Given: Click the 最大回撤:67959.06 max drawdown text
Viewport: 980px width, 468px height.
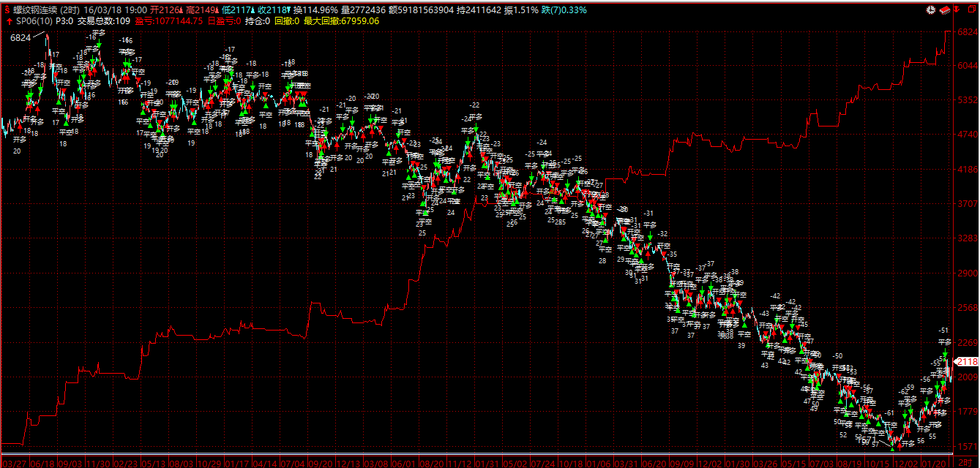Looking at the screenshot, I should click(x=341, y=21).
